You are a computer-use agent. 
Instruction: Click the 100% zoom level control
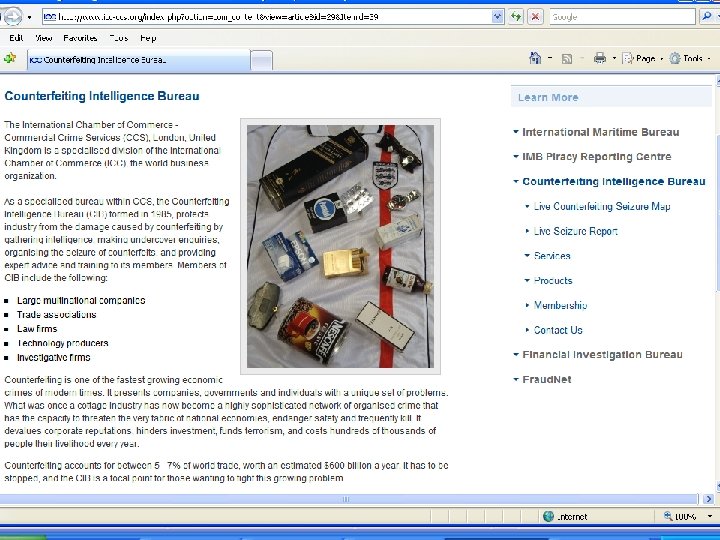pos(686,517)
